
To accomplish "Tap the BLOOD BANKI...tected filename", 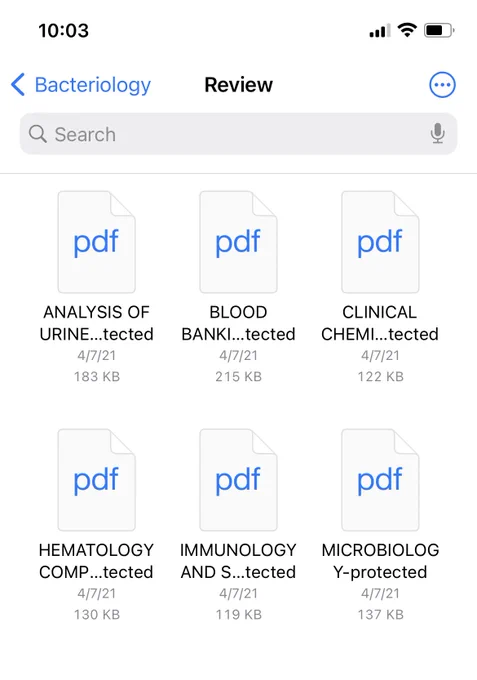I will tap(238, 323).
